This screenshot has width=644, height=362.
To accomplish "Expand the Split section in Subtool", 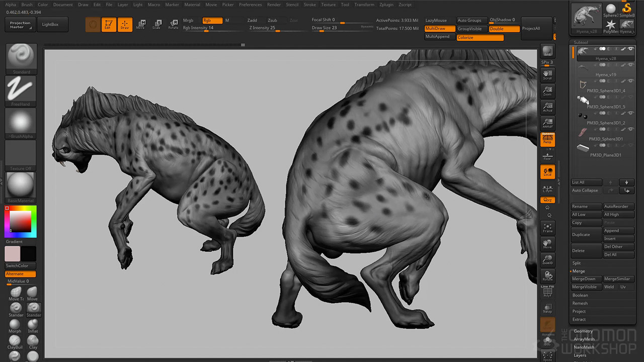I will tap(577, 263).
